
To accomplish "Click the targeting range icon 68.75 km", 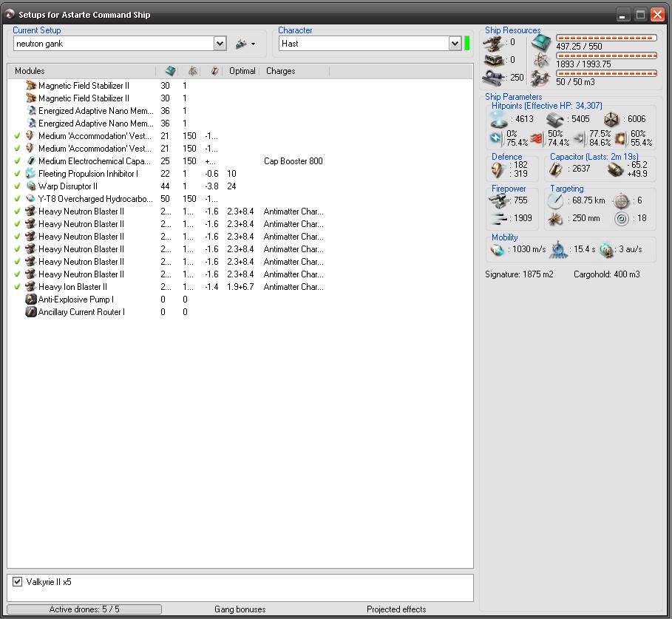I will [x=556, y=200].
